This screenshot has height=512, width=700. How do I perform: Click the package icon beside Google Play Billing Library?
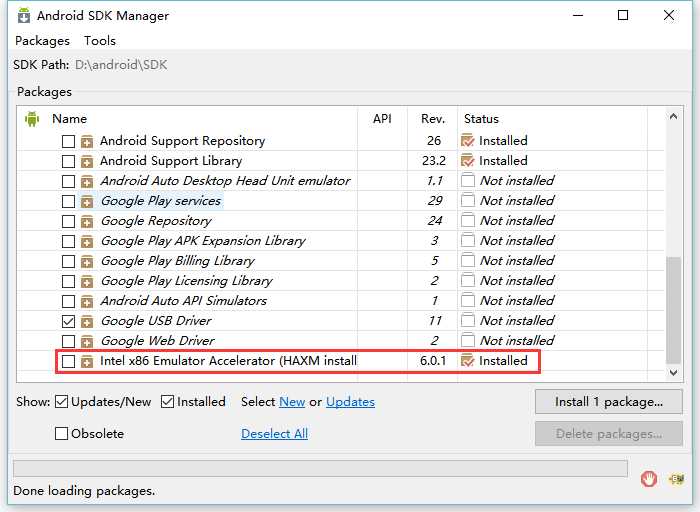click(x=87, y=262)
